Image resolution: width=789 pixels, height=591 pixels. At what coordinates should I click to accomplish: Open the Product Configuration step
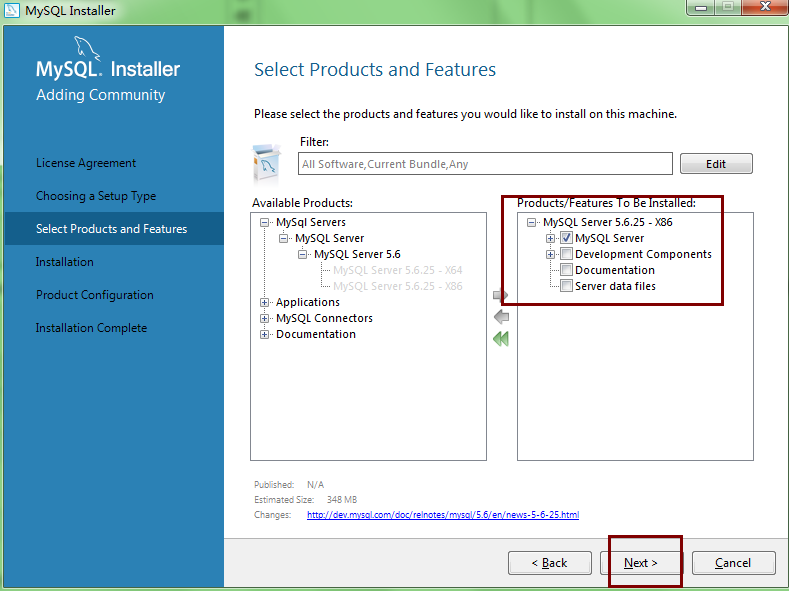(95, 295)
